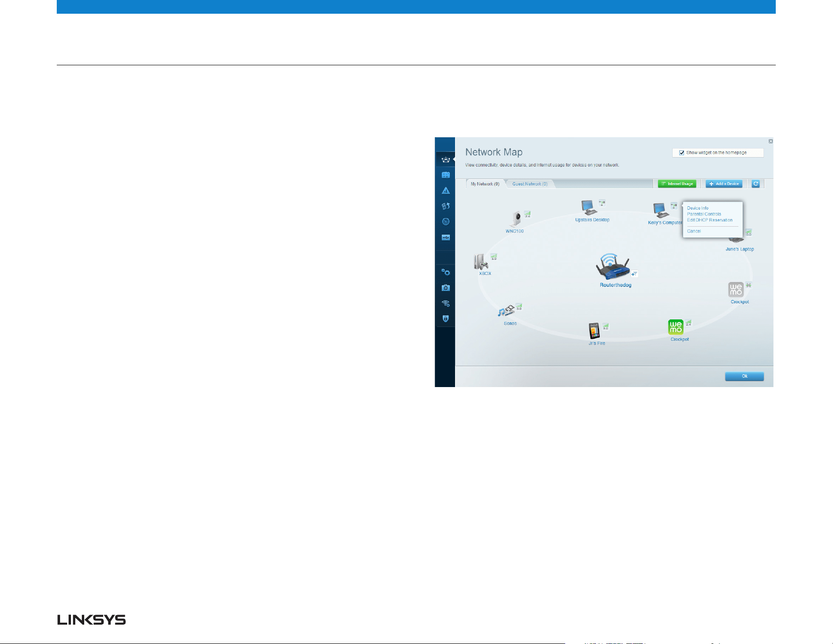Open the External Storage USB sidebar icon
The image size is (833, 644).
446,238
